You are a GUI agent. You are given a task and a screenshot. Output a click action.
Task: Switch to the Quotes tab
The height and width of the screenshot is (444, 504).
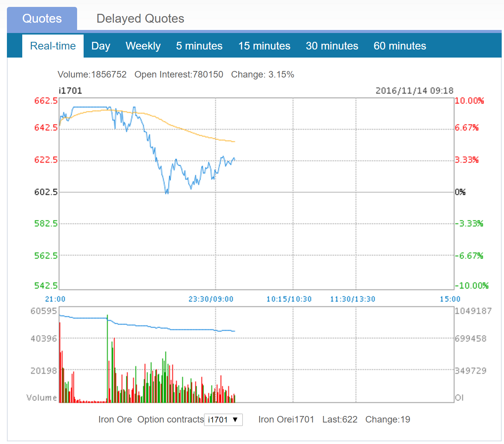tap(42, 18)
